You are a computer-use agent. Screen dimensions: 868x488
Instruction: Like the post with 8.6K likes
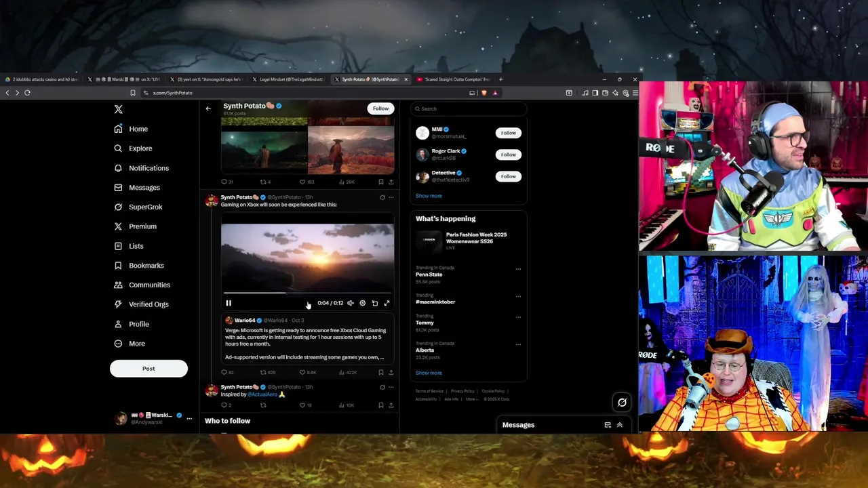point(308,372)
